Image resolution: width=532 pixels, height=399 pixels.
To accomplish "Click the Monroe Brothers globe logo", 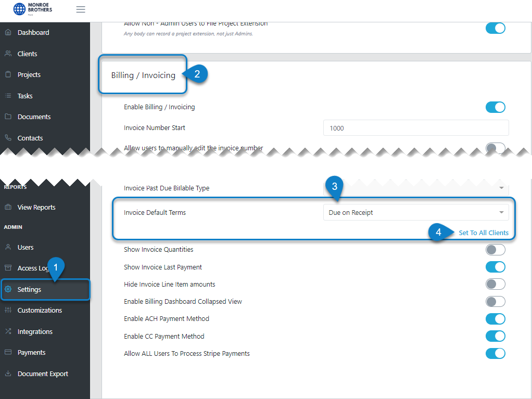I will coord(19,9).
